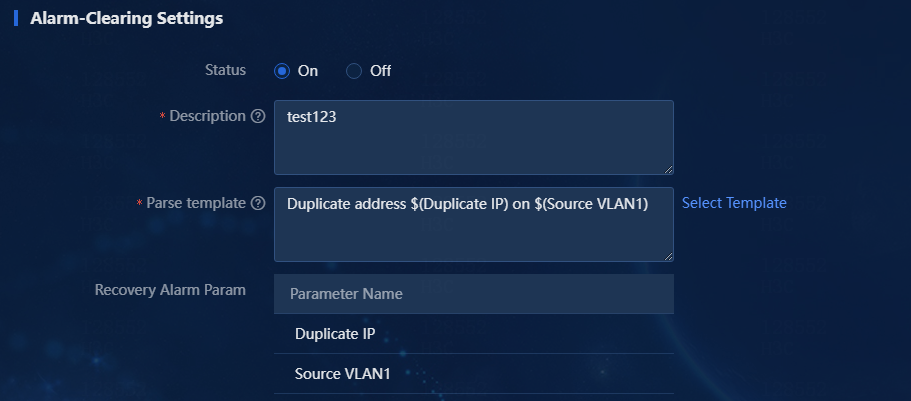Click the Description help question-mark icon

coord(258,116)
